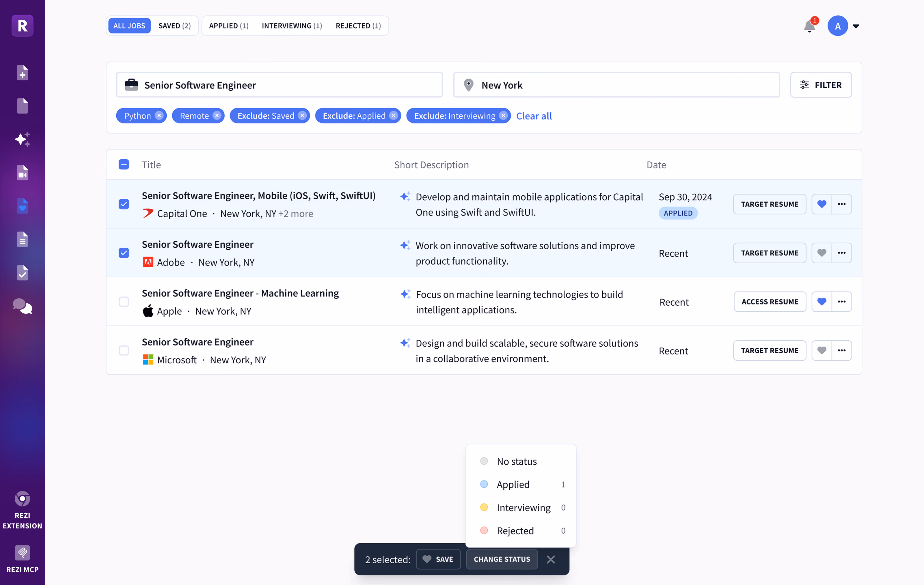Screen dimensions: 924x585
Task: Open more options for Adobe job
Action: [x=841, y=253]
